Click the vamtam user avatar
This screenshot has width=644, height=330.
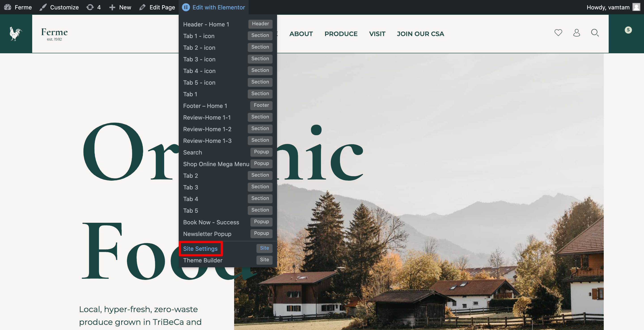pyautogui.click(x=636, y=7)
